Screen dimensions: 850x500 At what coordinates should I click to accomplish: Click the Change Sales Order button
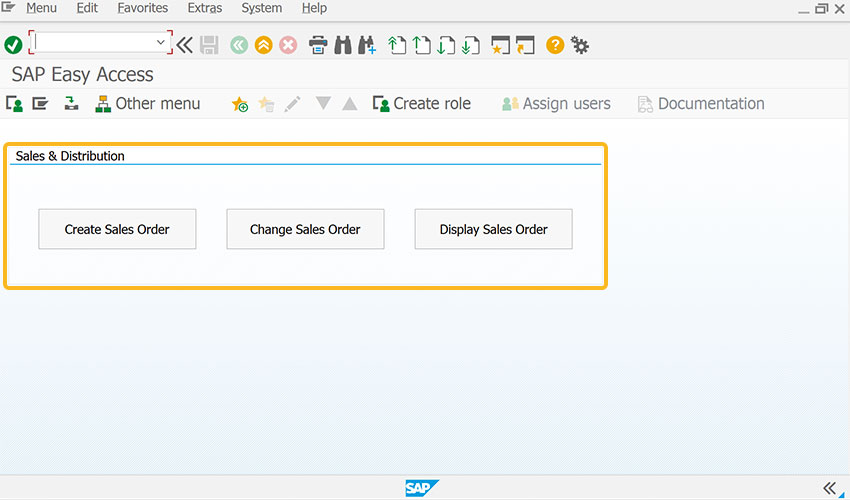click(x=305, y=229)
